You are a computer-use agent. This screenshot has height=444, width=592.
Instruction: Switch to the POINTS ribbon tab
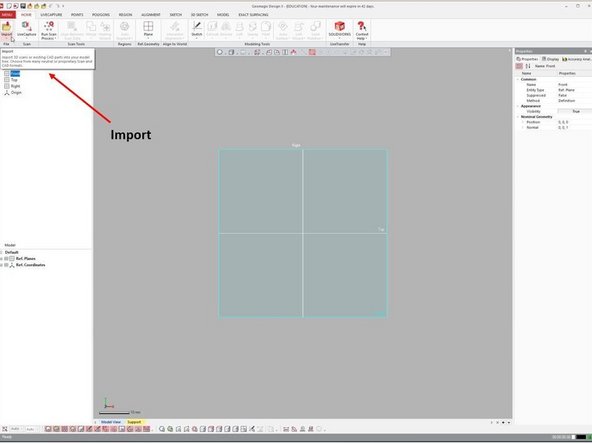click(77, 14)
